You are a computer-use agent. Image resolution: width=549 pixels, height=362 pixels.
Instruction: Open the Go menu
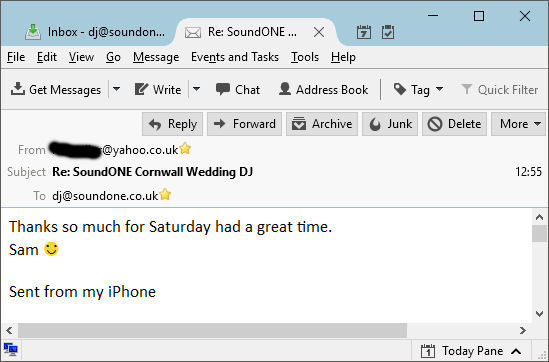[x=113, y=57]
